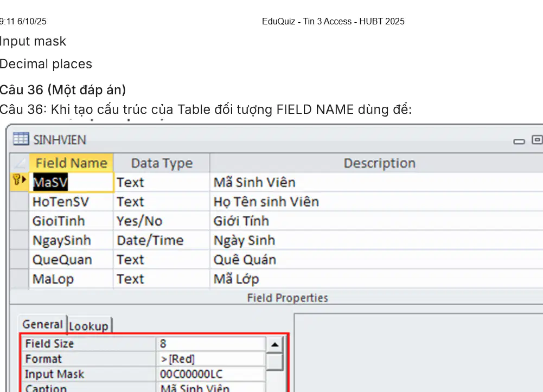Click the SINHVIEN table icon in title bar

(21, 139)
